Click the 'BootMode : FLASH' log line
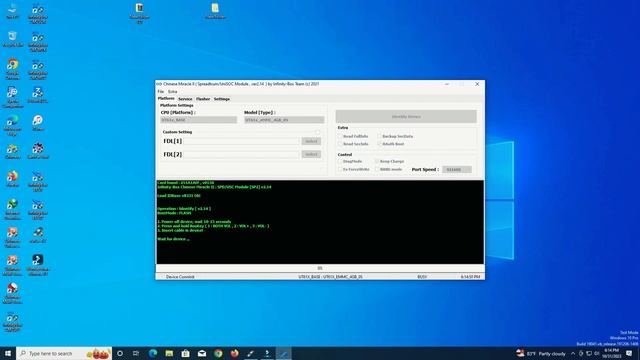The image size is (640, 360). tap(174, 213)
